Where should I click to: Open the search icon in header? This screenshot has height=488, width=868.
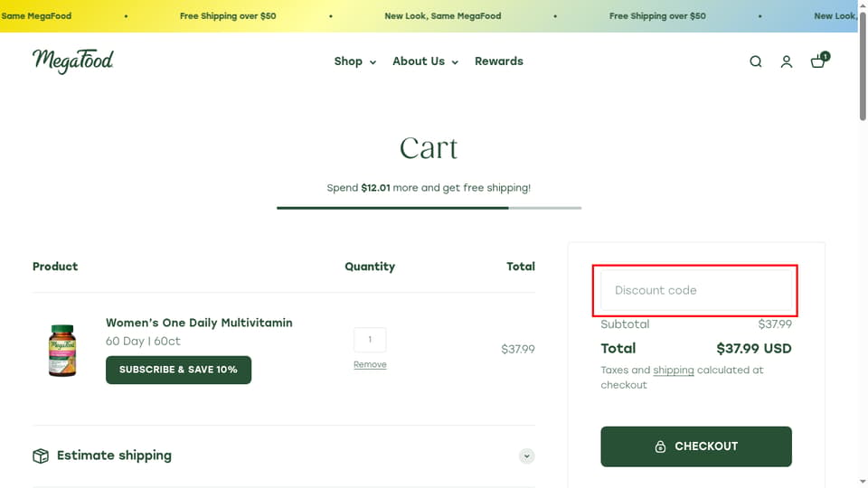tap(756, 61)
